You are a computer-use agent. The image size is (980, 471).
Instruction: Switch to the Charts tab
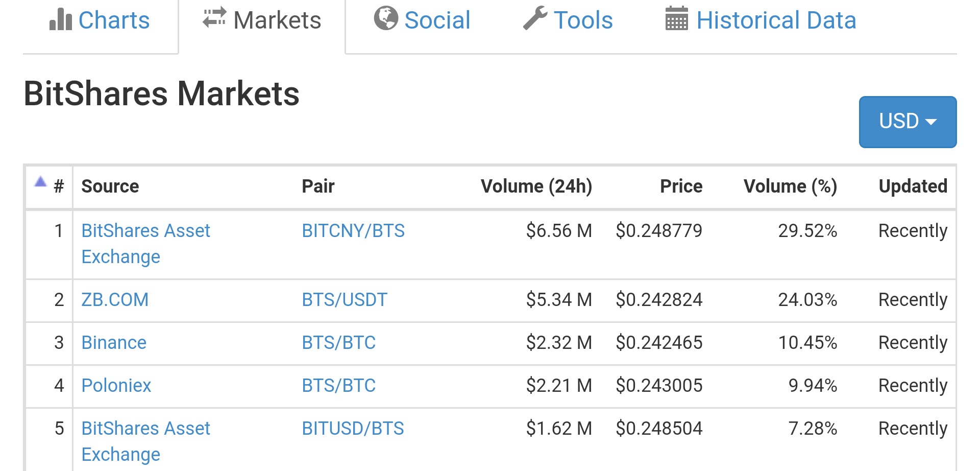coord(113,20)
